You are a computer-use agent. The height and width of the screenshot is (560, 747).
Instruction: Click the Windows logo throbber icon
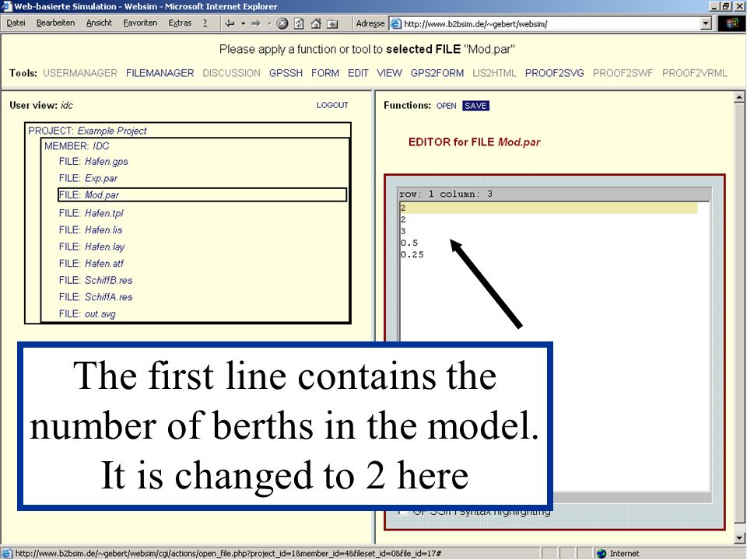pyautogui.click(x=731, y=23)
